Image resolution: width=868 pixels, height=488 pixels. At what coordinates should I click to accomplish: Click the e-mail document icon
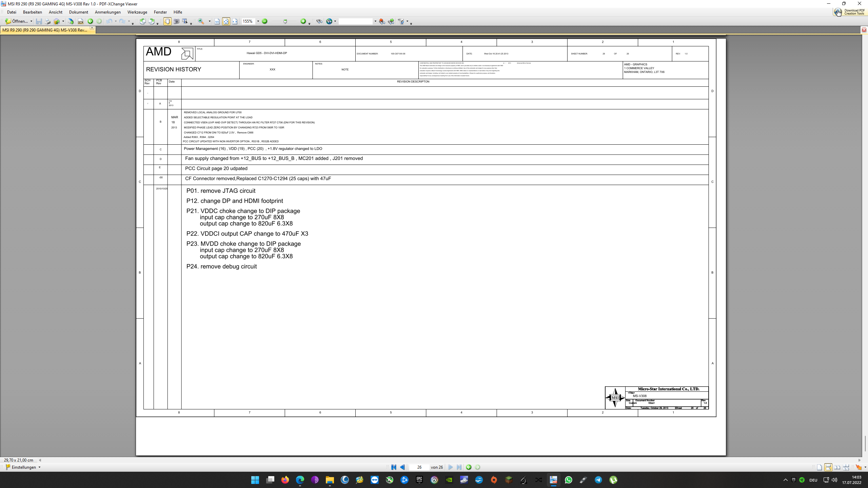57,21
